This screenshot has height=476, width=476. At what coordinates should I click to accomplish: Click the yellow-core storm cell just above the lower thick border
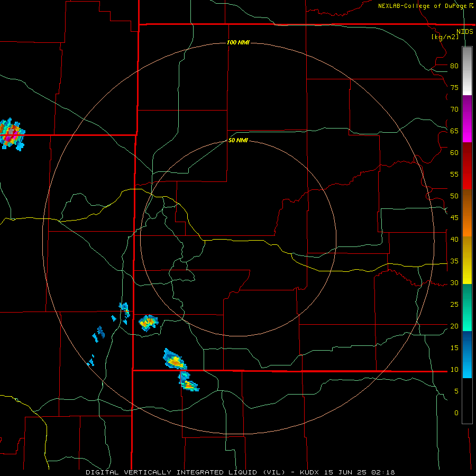point(175,360)
